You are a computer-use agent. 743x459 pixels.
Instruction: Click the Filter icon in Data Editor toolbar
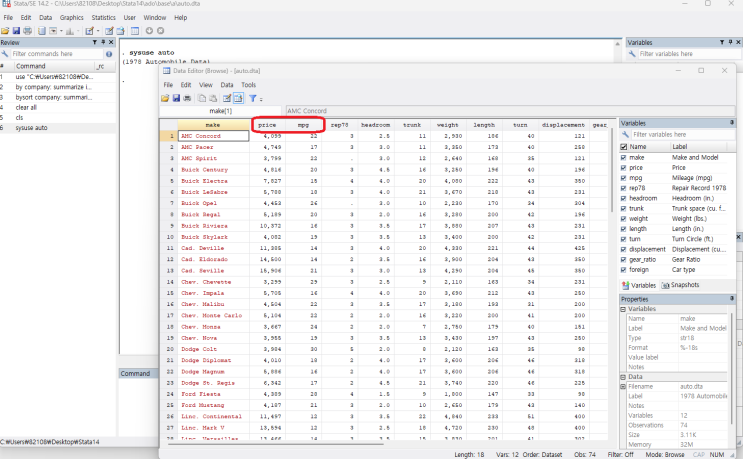253,98
